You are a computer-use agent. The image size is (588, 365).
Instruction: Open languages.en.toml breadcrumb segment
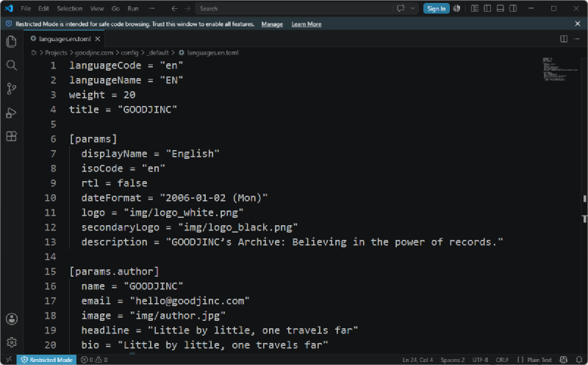[212, 52]
